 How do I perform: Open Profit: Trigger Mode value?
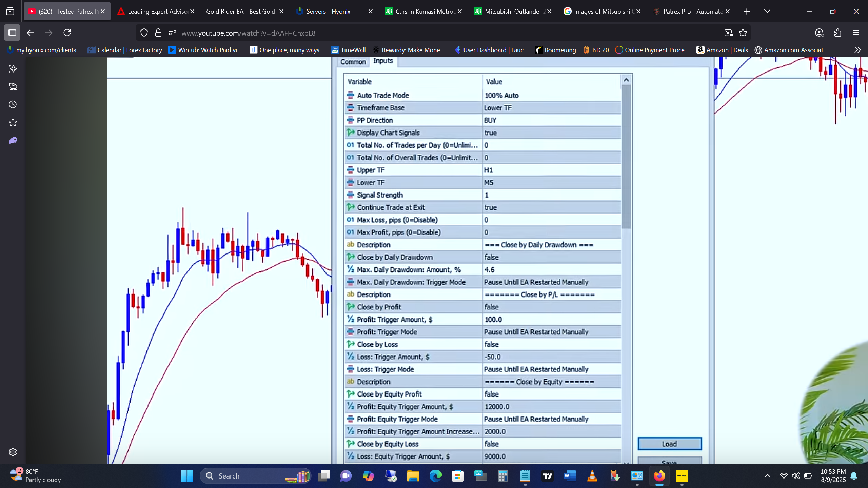552,332
